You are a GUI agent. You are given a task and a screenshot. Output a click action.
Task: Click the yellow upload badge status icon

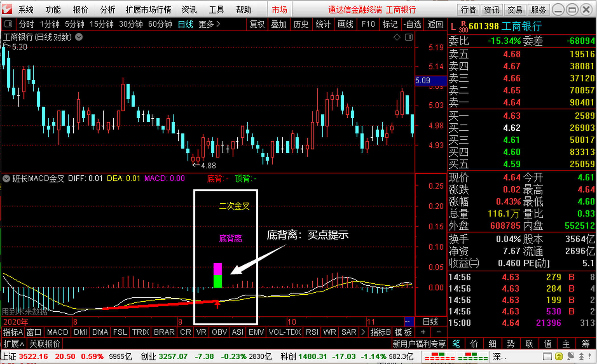tap(559, 356)
